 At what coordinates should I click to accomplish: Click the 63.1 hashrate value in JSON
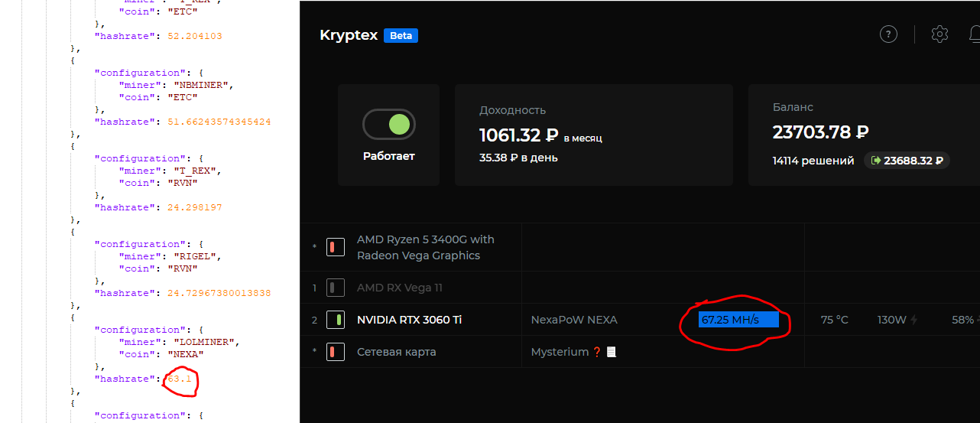click(x=180, y=379)
